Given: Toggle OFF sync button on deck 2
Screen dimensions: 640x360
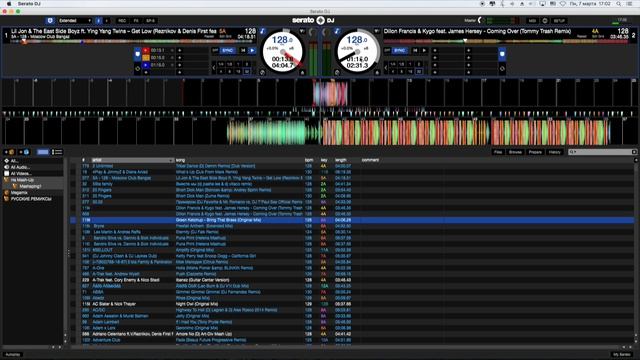Looking at the screenshot, I should 387,51.
